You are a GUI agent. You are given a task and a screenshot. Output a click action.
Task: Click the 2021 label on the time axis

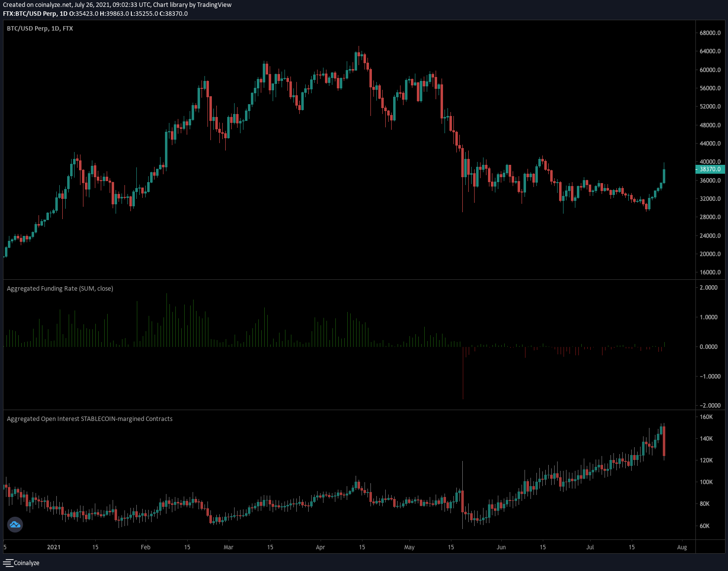click(x=53, y=547)
